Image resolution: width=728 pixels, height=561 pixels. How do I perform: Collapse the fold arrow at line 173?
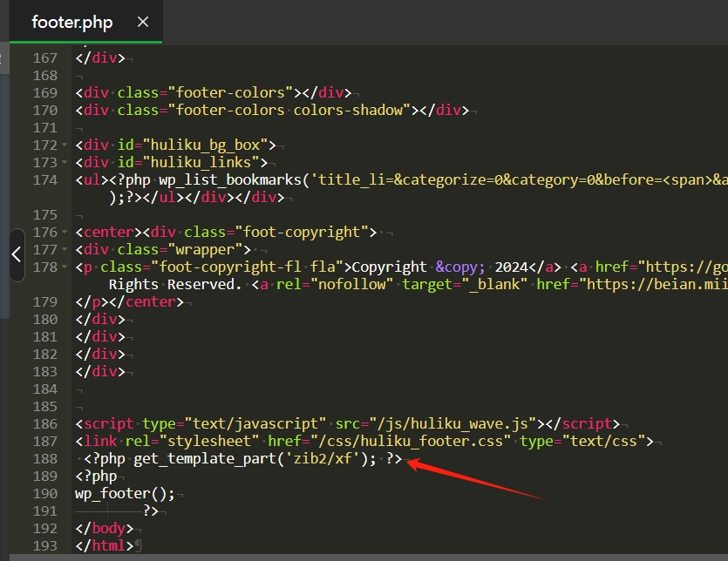[x=65, y=163]
